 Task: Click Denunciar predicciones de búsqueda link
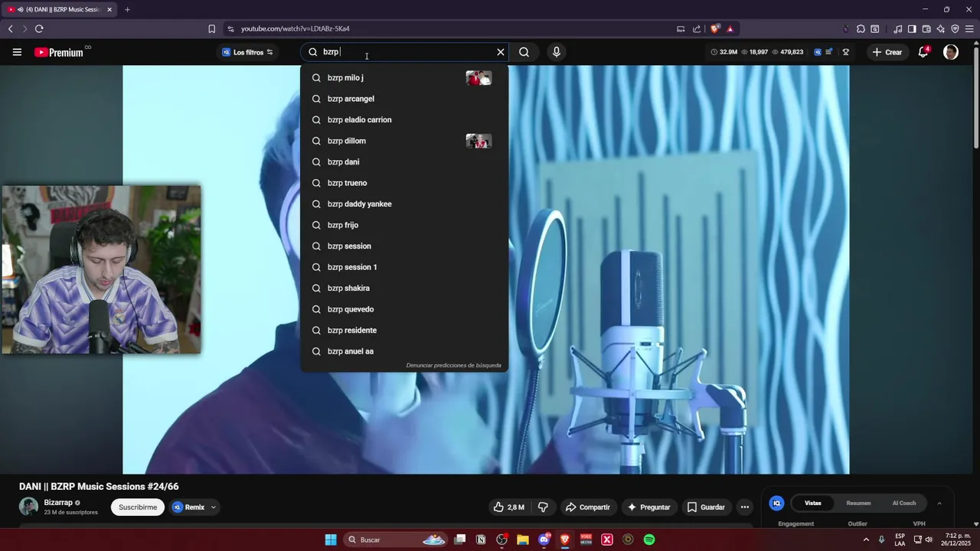coord(453,366)
